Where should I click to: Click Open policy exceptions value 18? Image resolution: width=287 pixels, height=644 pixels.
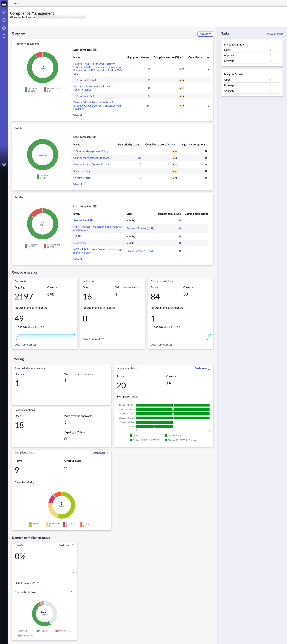click(x=19, y=425)
